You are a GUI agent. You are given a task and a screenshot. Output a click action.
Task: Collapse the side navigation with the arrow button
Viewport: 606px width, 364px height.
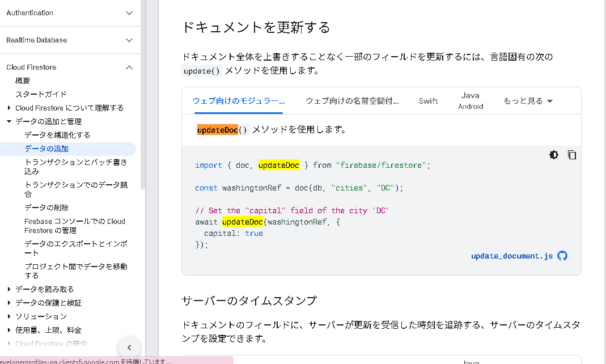pyautogui.click(x=129, y=348)
